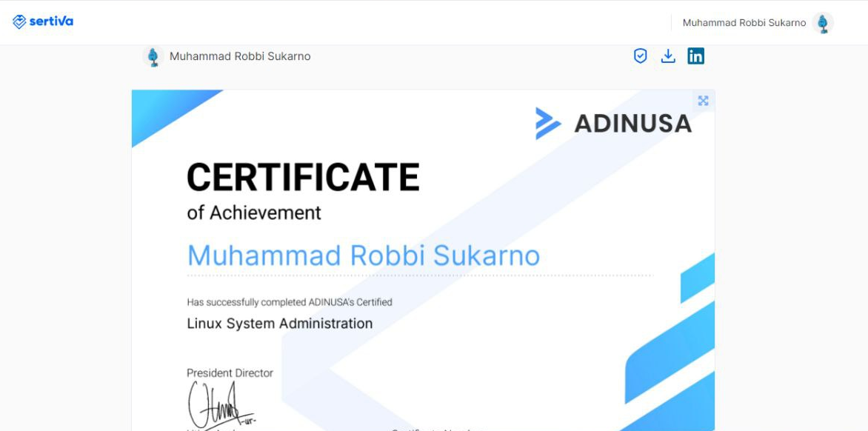Click the dotted line under the recipient name
The height and width of the screenshot is (431, 868).
click(420, 276)
